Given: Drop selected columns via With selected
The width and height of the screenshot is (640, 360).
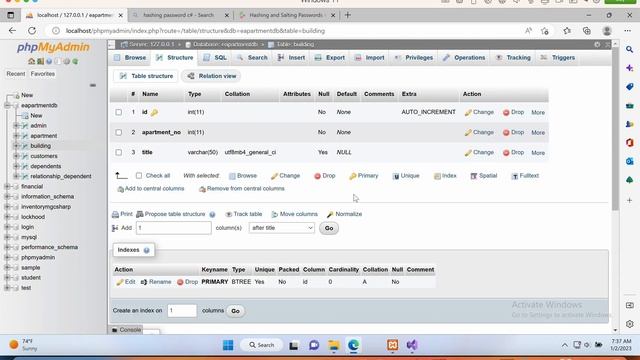Looking at the screenshot, I should 324,176.
